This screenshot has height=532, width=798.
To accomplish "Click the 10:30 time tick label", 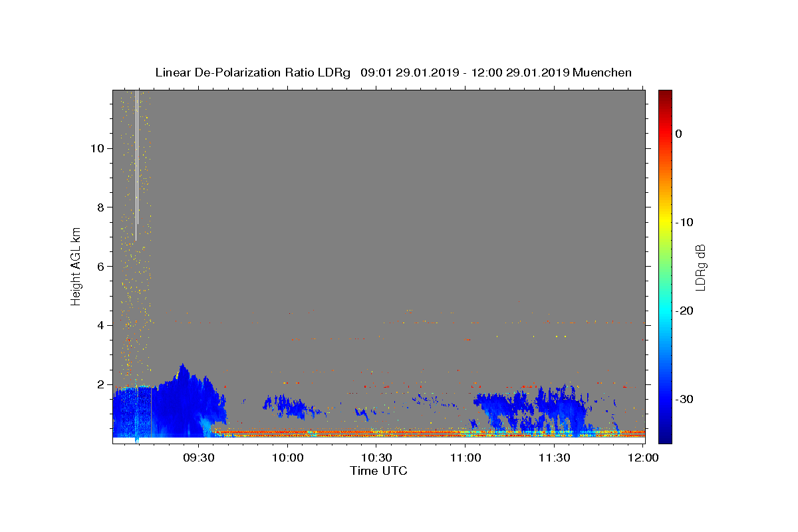I will point(376,458).
